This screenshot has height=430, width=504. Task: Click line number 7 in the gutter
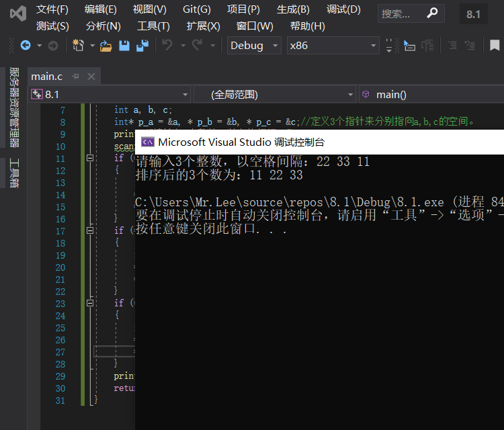point(62,110)
